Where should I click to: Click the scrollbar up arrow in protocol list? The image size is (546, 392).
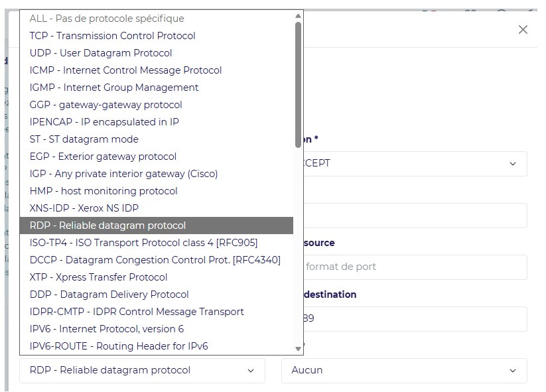[298, 16]
